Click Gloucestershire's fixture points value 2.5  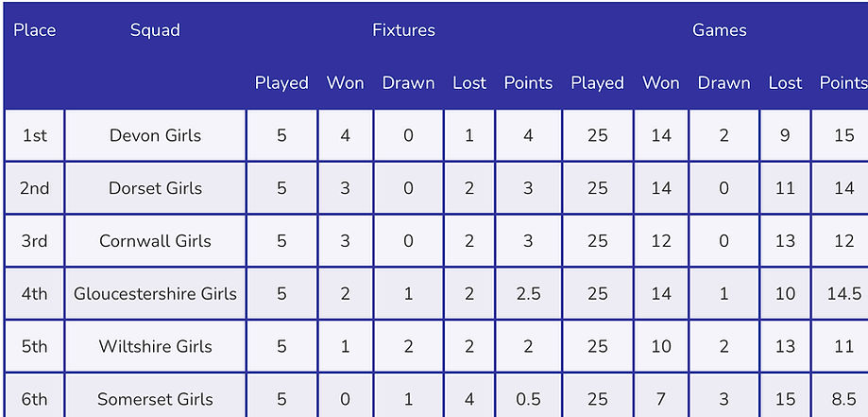pos(528,293)
